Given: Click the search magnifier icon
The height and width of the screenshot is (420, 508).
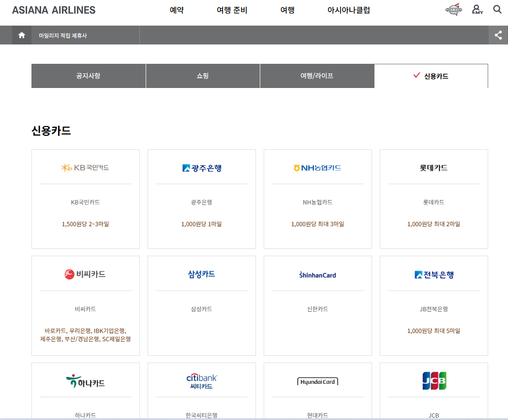Looking at the screenshot, I should 497,9.
